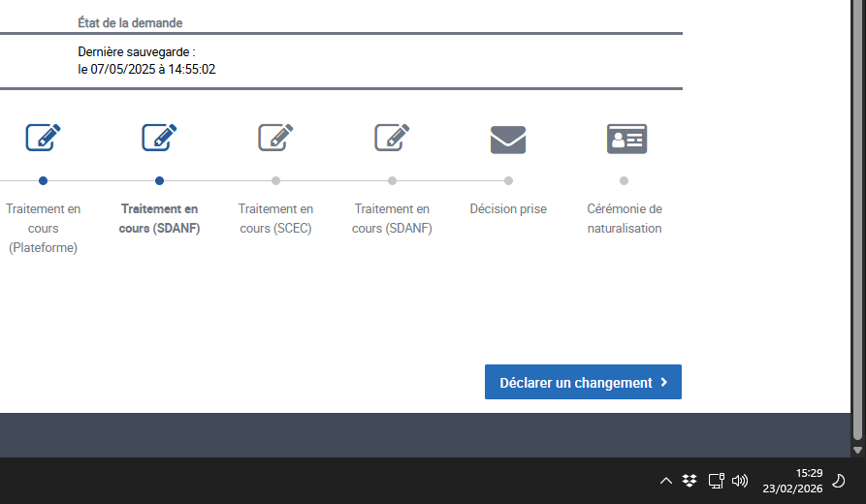Select the timeline dot above Traitement en cours (SCEC)
Image resolution: width=866 pixels, height=504 pixels.
275,180
